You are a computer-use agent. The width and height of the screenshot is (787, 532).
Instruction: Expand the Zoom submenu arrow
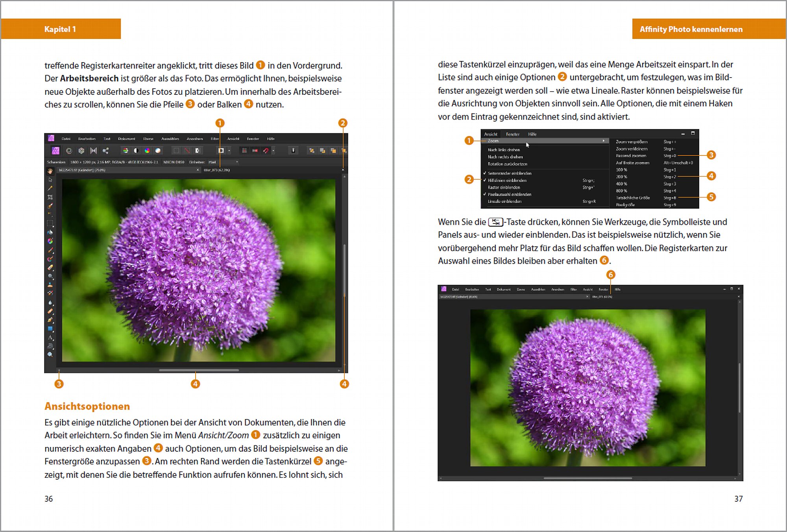click(604, 141)
